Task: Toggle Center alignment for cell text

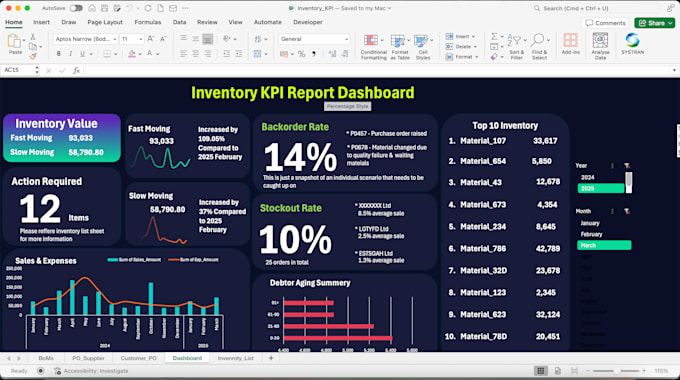Action: click(x=196, y=54)
